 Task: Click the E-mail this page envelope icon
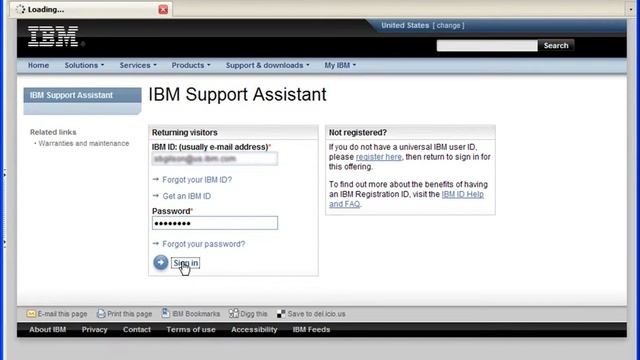coord(31,313)
